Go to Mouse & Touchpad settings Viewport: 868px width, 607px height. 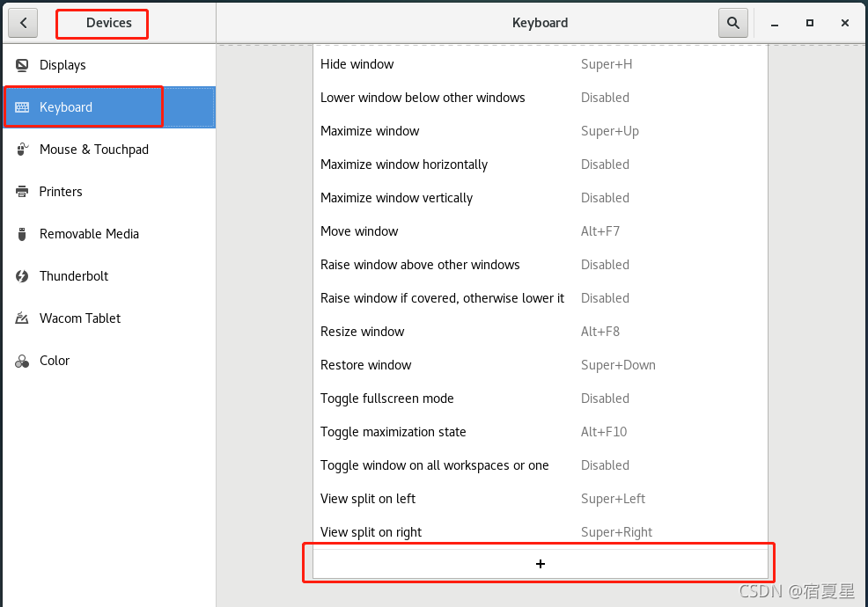pyautogui.click(x=109, y=150)
